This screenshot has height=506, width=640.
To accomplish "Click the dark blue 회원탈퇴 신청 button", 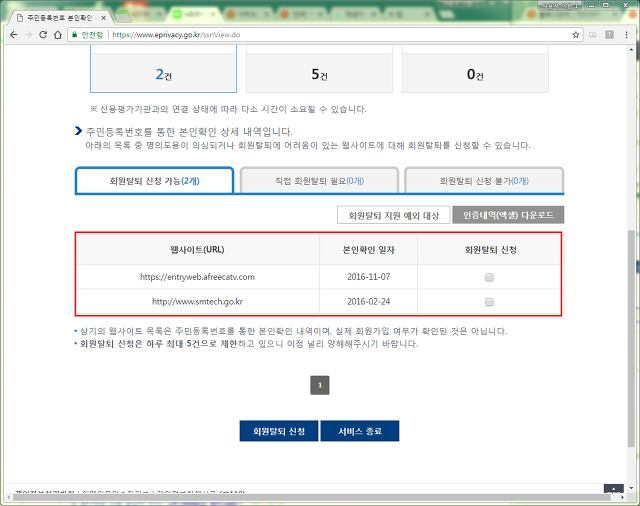I will click(279, 431).
